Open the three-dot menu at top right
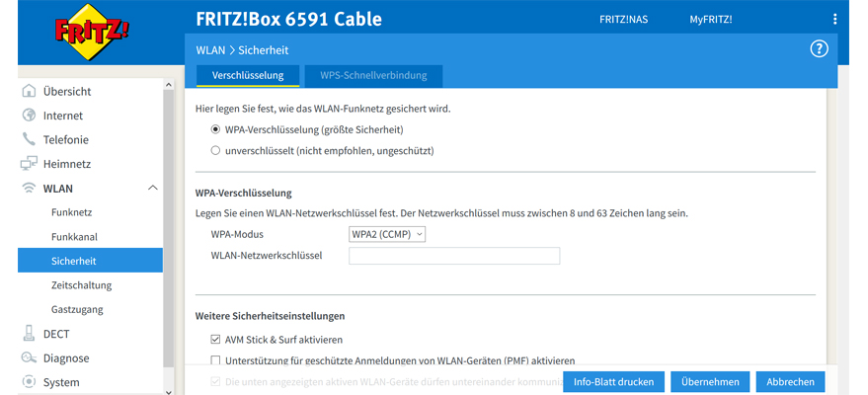This screenshot has height=395, width=868. 834,20
